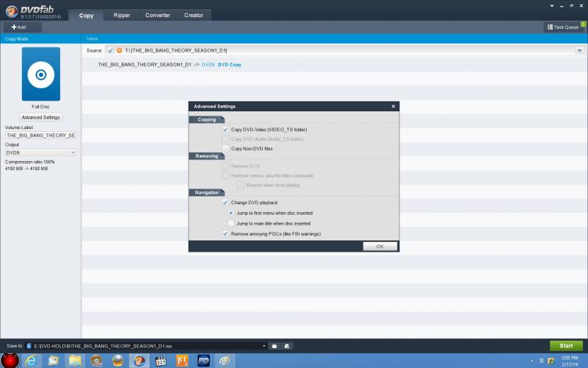Click the DVD9 link in the title row
This screenshot has width=588, height=368.
click(x=208, y=65)
